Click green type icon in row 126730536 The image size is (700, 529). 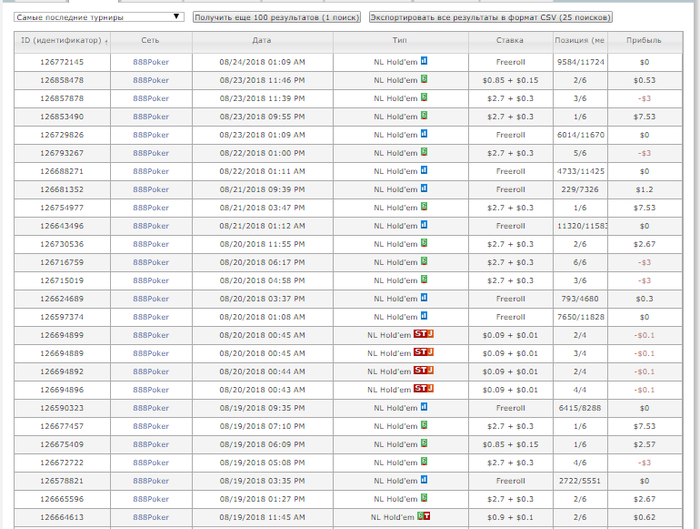point(424,243)
